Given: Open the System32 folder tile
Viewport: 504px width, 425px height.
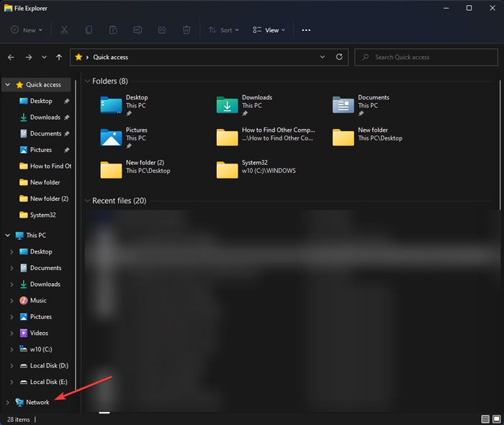Looking at the screenshot, I should pos(256,169).
